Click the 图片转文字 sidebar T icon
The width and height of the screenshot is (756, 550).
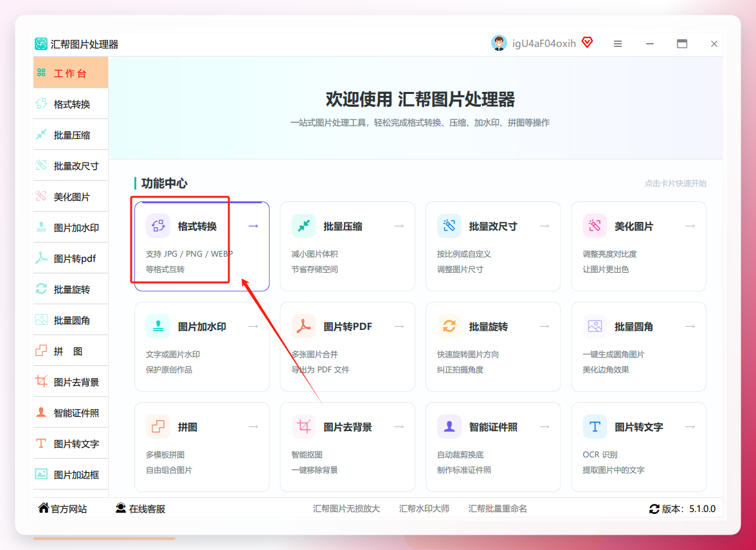click(41, 443)
